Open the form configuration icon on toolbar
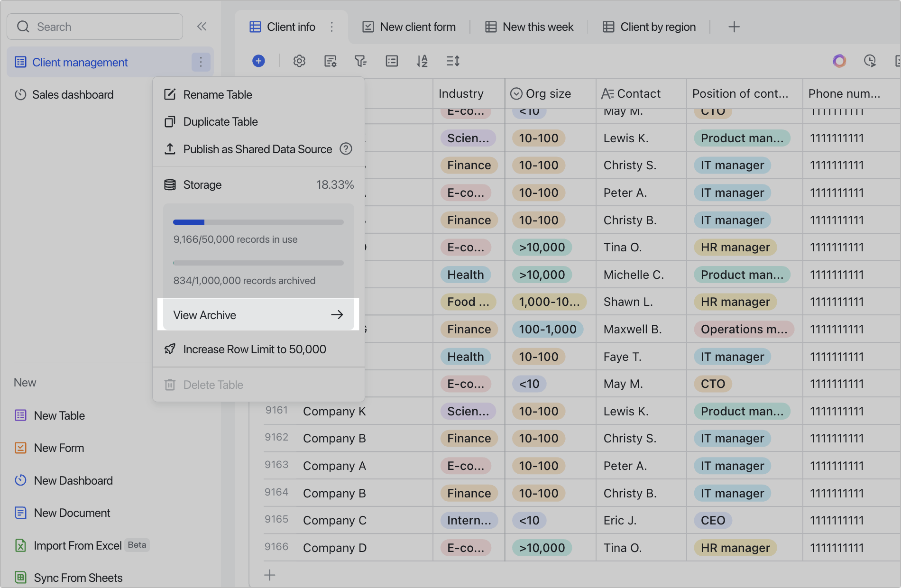 pyautogui.click(x=331, y=61)
